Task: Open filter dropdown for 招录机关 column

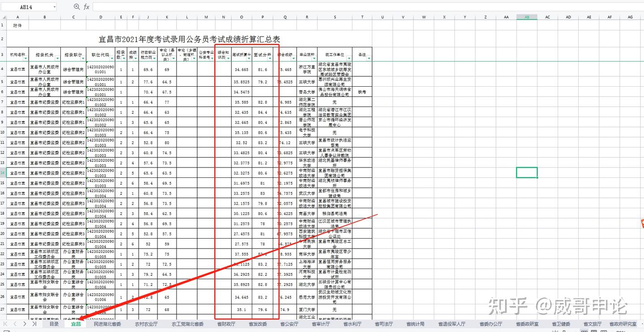Action: [x=58, y=58]
